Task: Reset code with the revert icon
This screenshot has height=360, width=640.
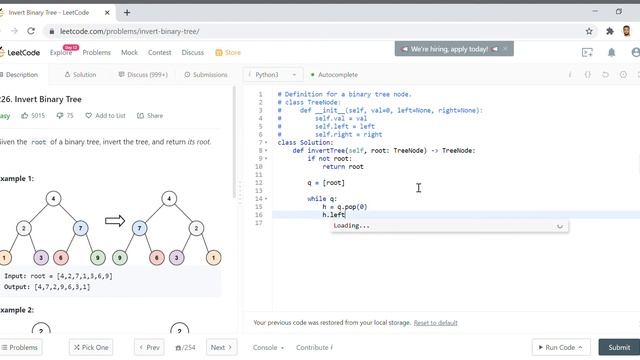Action: coord(605,75)
